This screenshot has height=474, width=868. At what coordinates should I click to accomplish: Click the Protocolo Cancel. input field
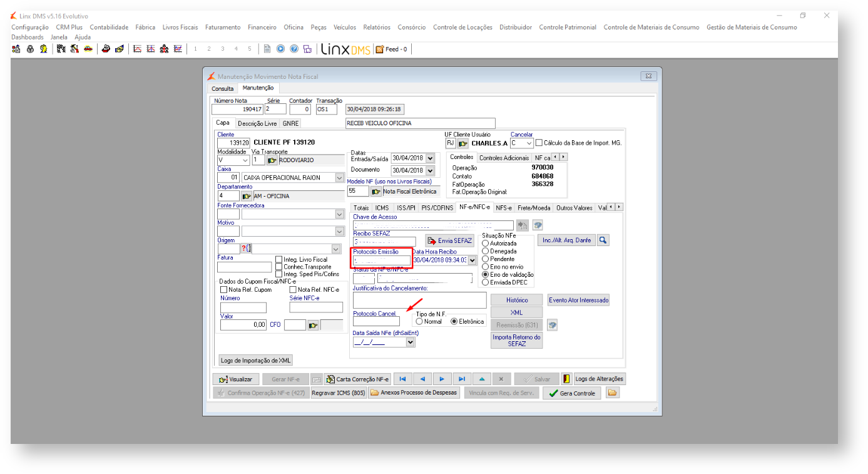tap(376, 322)
